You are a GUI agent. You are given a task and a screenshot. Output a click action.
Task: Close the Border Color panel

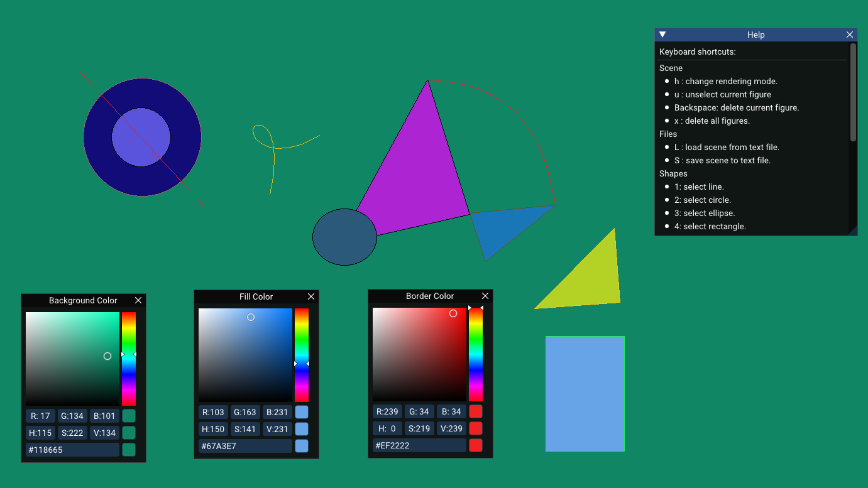(485, 295)
